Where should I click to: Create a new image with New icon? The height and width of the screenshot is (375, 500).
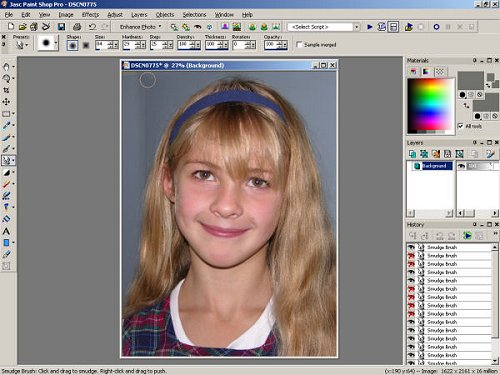click(x=11, y=27)
